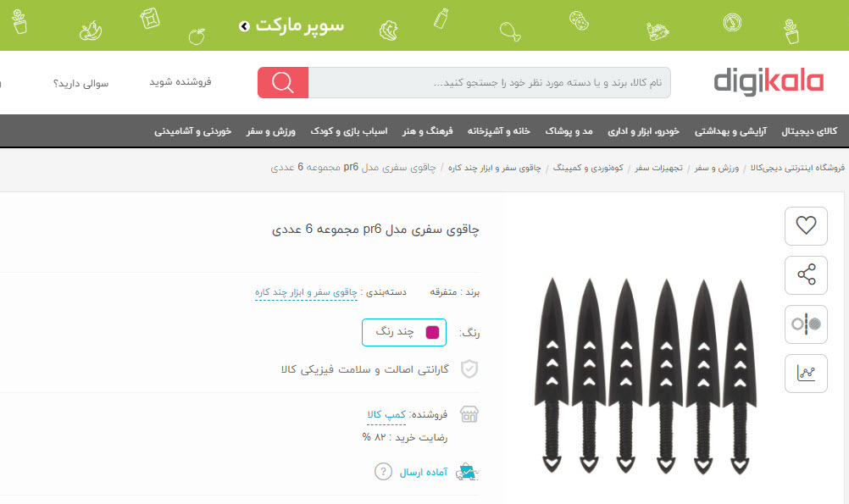Open seller کمپ کالا link
This screenshot has height=504, width=849.
[386, 415]
